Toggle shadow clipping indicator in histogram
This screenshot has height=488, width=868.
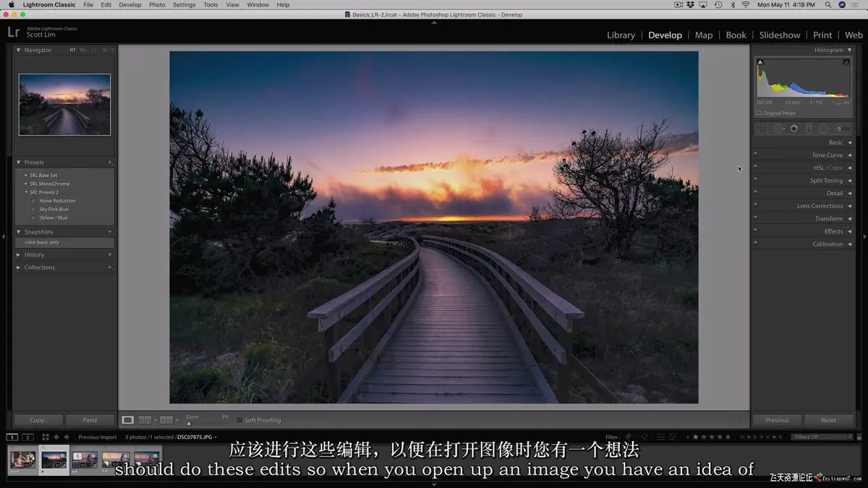tap(760, 62)
